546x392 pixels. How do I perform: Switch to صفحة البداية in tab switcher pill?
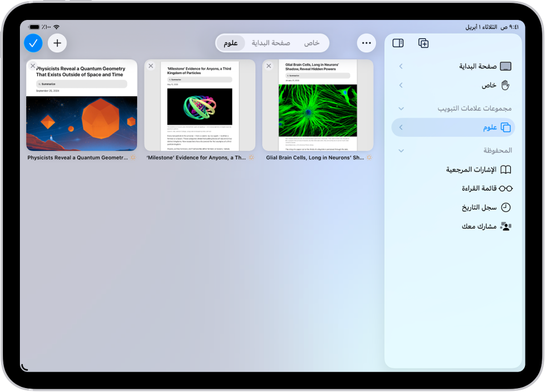pyautogui.click(x=271, y=43)
